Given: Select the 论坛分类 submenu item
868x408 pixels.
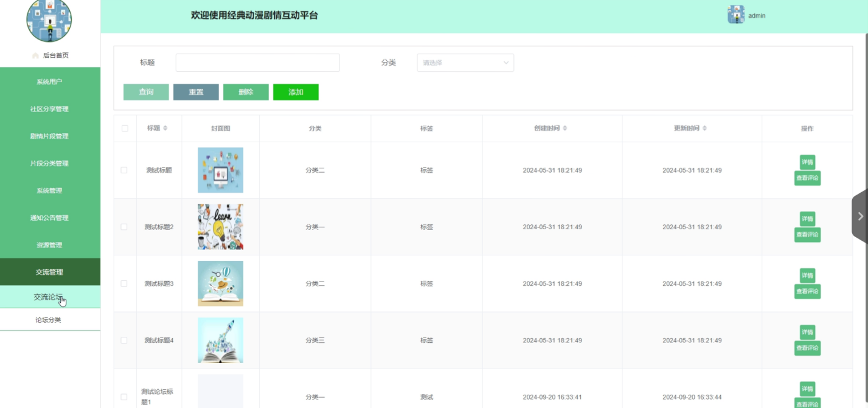Looking at the screenshot, I should tap(50, 320).
